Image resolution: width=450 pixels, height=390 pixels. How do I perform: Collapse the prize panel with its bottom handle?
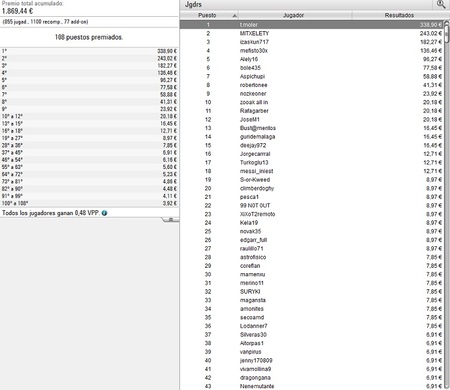tap(171, 219)
